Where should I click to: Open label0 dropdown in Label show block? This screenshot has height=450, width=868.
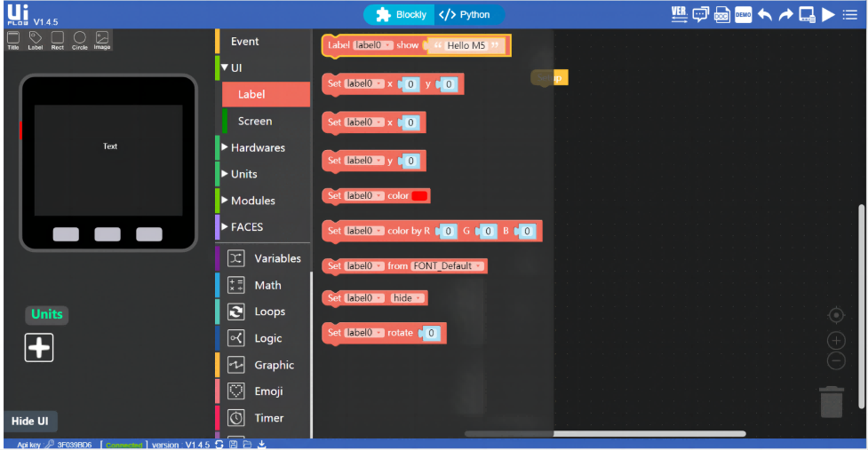tap(372, 45)
